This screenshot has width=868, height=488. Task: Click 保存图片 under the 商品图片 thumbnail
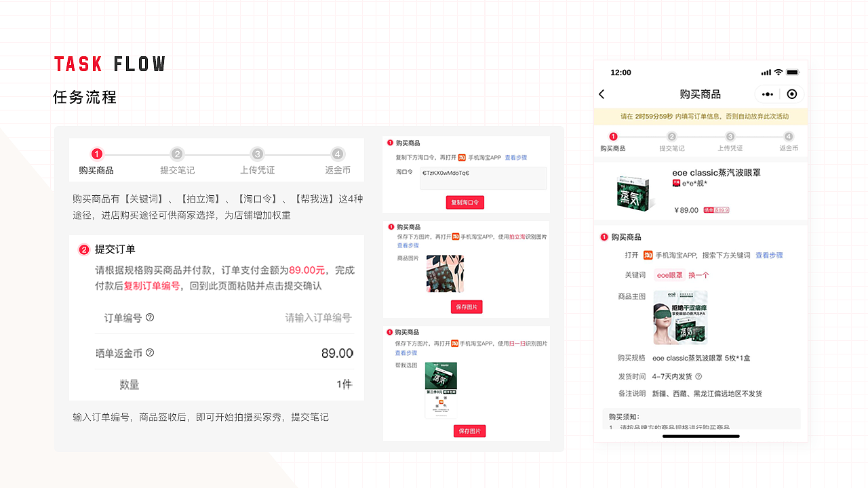point(467,307)
